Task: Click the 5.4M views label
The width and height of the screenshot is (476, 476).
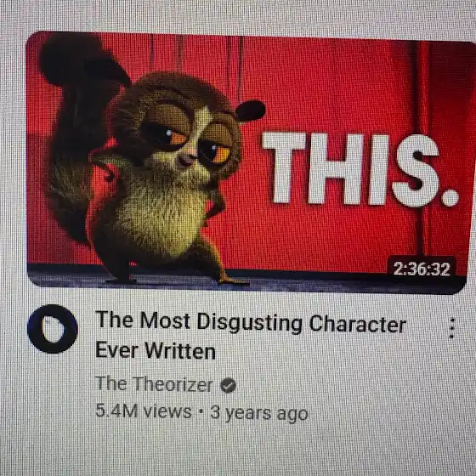Action: tap(144, 411)
